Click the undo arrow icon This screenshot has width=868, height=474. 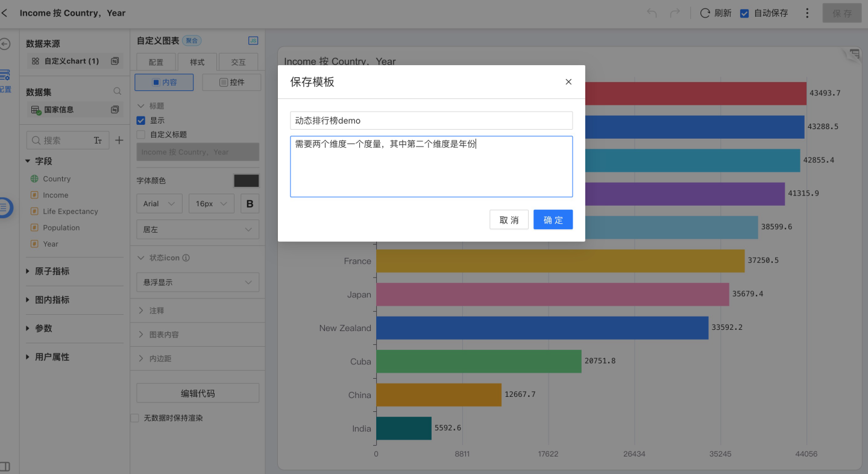tap(652, 13)
